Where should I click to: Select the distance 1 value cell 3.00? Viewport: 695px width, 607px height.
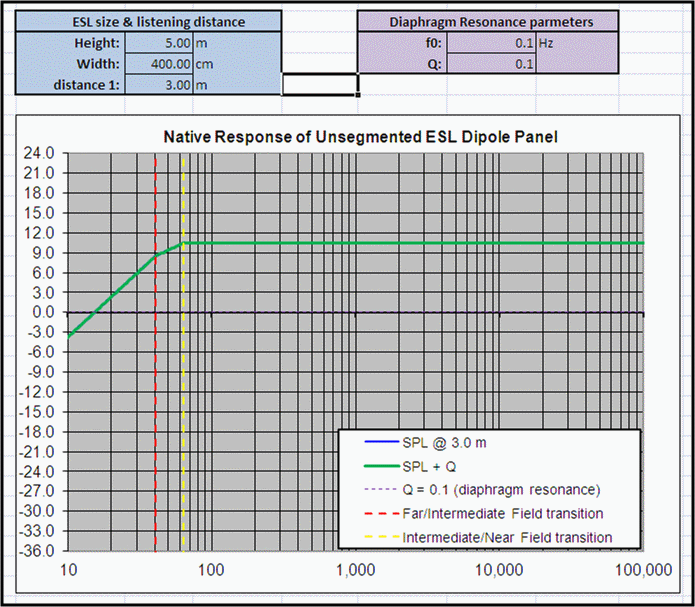159,85
